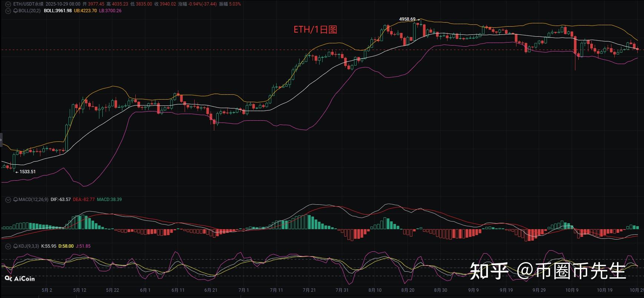Click the ETH/1日图 chart annotation
Viewport: 644px width, 298px height.
point(315,30)
